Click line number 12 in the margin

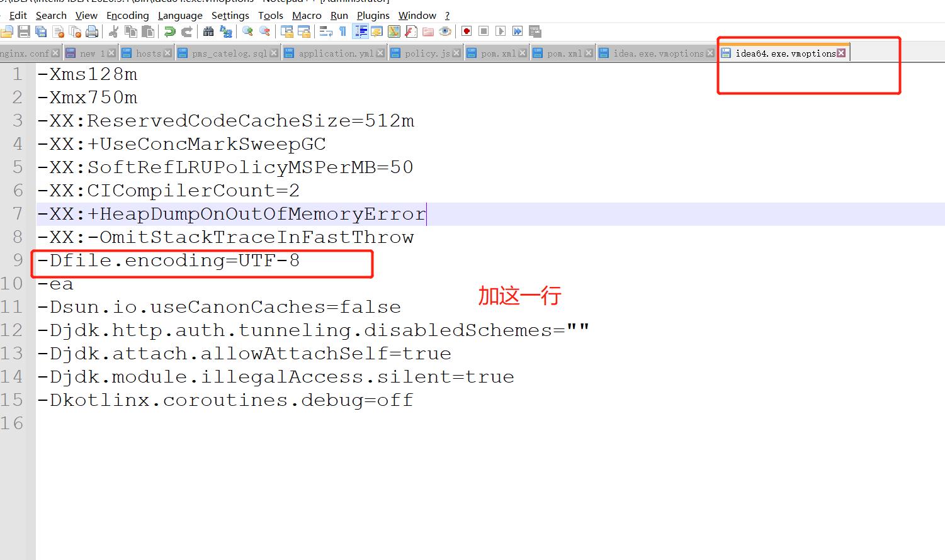pos(12,330)
